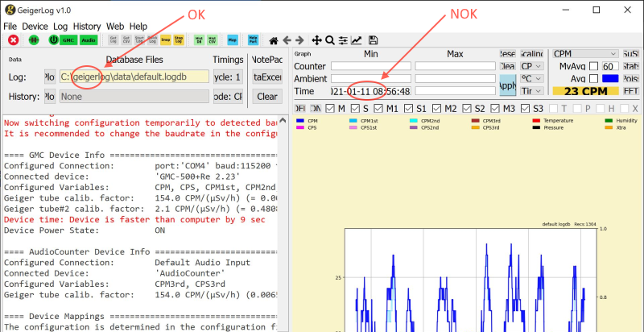Image resolution: width=644 pixels, height=332 pixels.
Task: Open the History menu
Action: [x=87, y=27]
